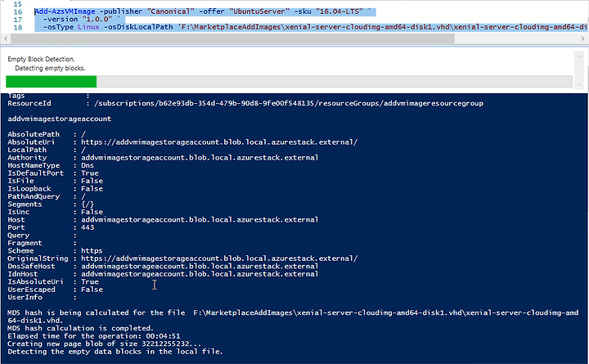The height and width of the screenshot is (364, 589).
Task: Click the 'Creating new page blob of size 32212255232' line
Action: point(104,344)
